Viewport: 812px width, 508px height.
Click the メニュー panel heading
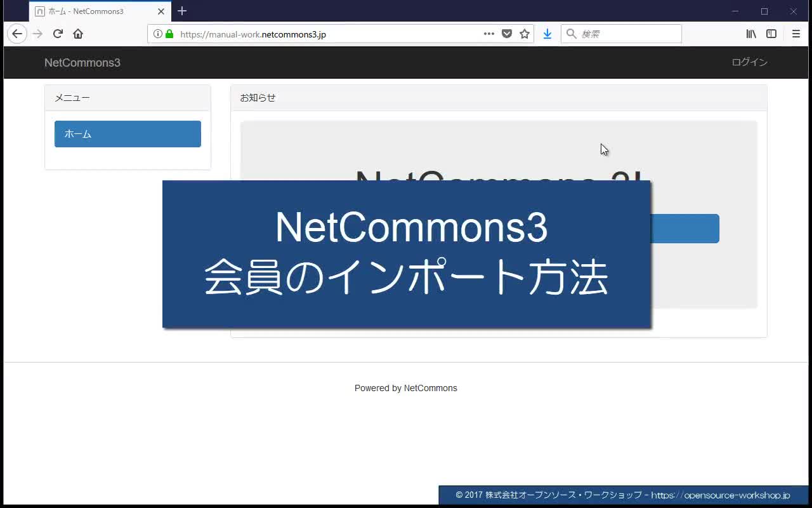pyautogui.click(x=128, y=98)
